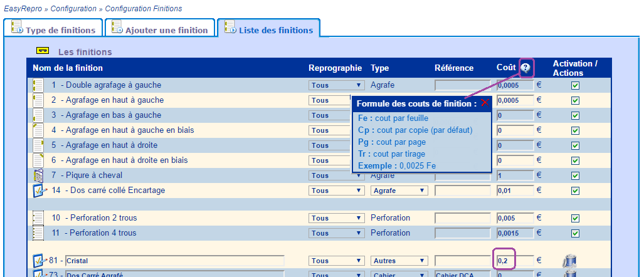Click the Dos carré collé Encartage icon
This screenshot has width=644, height=277.
click(x=40, y=191)
